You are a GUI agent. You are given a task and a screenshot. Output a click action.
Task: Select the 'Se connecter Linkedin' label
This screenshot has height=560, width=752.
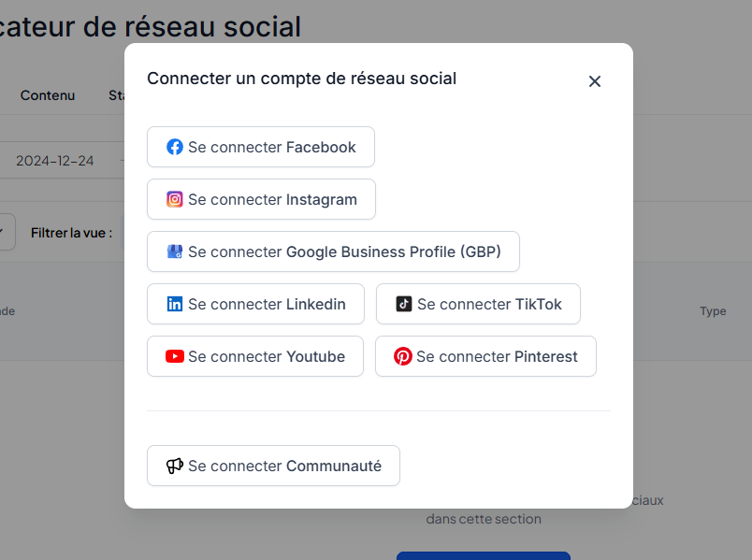tap(267, 304)
